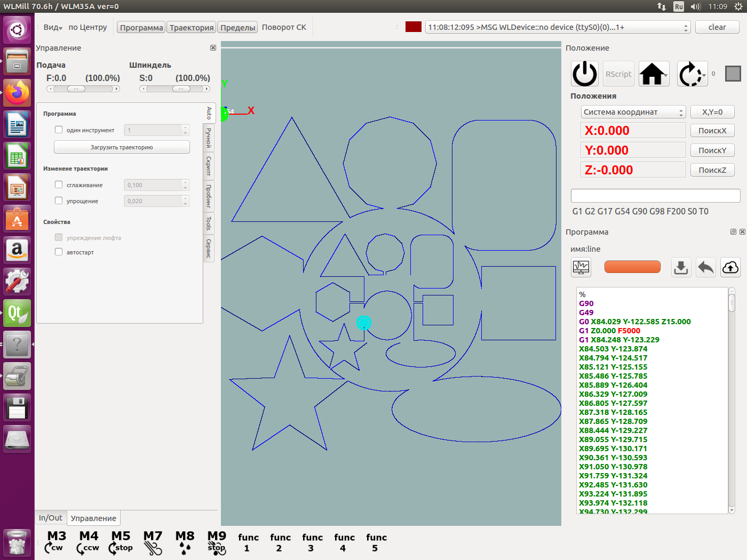Click the download program icon
The image size is (747, 560).
click(681, 267)
